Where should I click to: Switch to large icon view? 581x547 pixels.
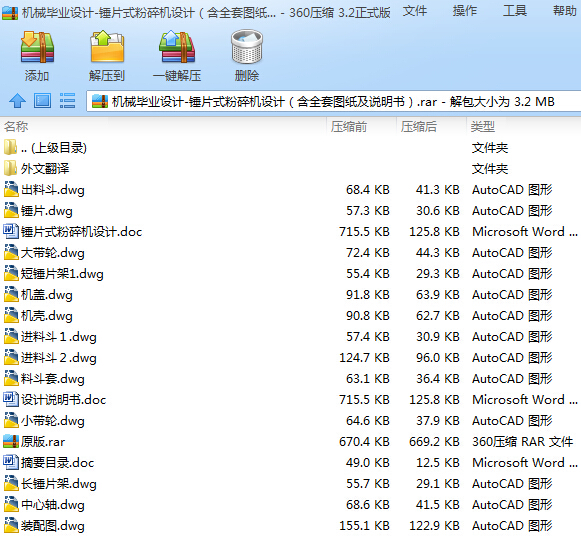pos(43,101)
